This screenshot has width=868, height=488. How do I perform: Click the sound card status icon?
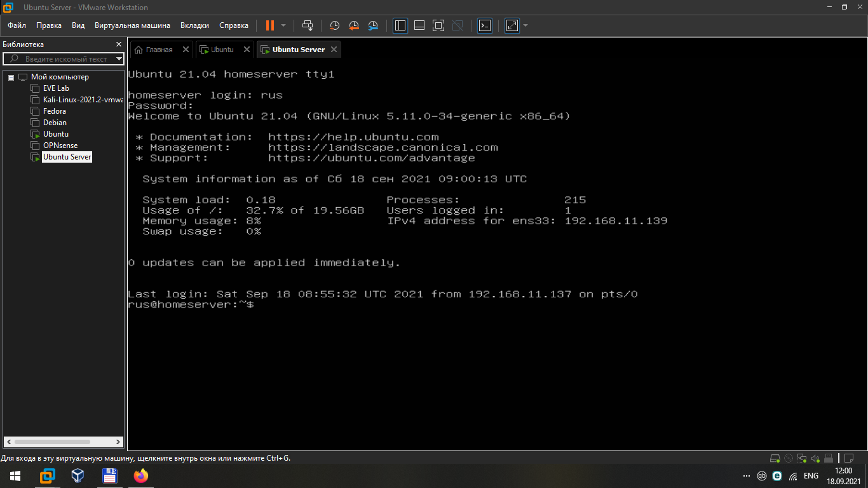[x=815, y=458]
